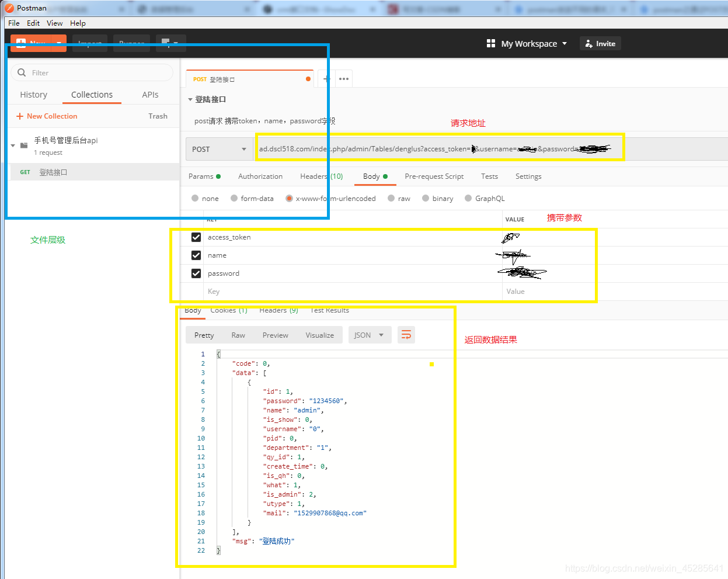Viewport: 728px width, 579px height.
Task: Open the request Settings tab
Action: tap(528, 176)
